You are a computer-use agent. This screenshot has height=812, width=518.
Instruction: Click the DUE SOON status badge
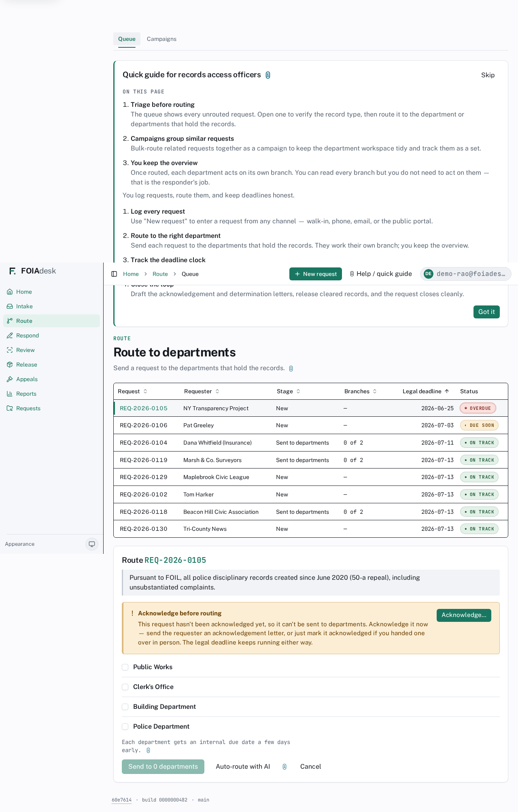tap(479, 425)
